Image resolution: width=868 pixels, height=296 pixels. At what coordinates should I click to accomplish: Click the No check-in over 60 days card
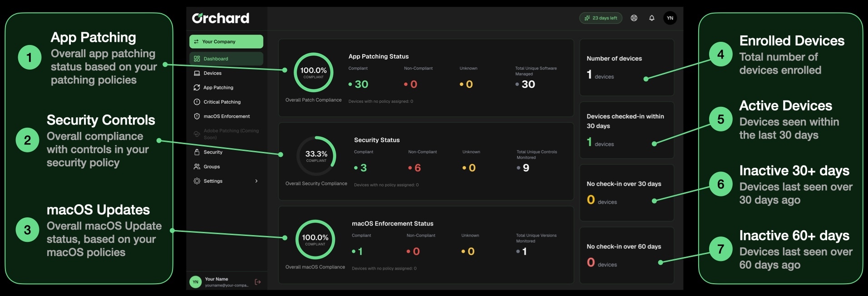point(626,255)
